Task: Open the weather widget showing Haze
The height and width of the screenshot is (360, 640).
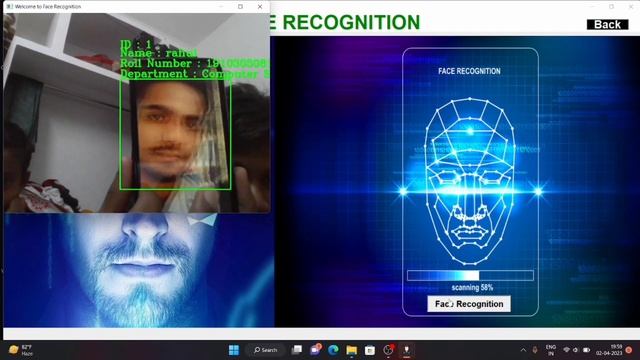Action: [20, 350]
